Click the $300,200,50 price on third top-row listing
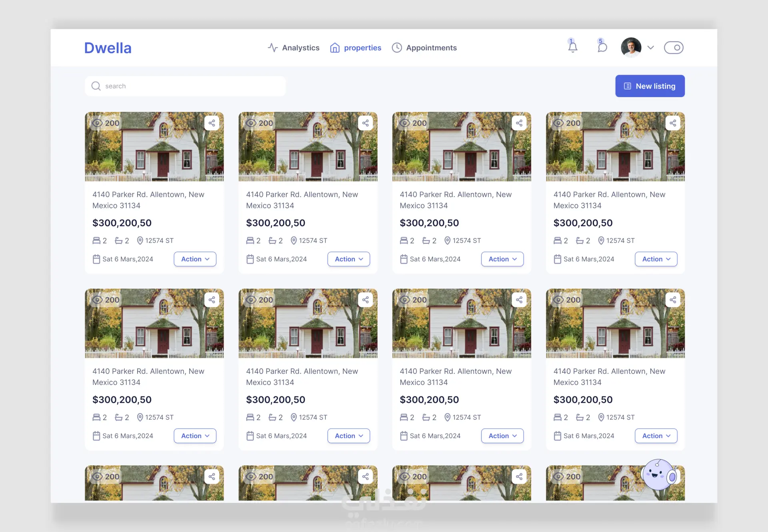 tap(429, 223)
